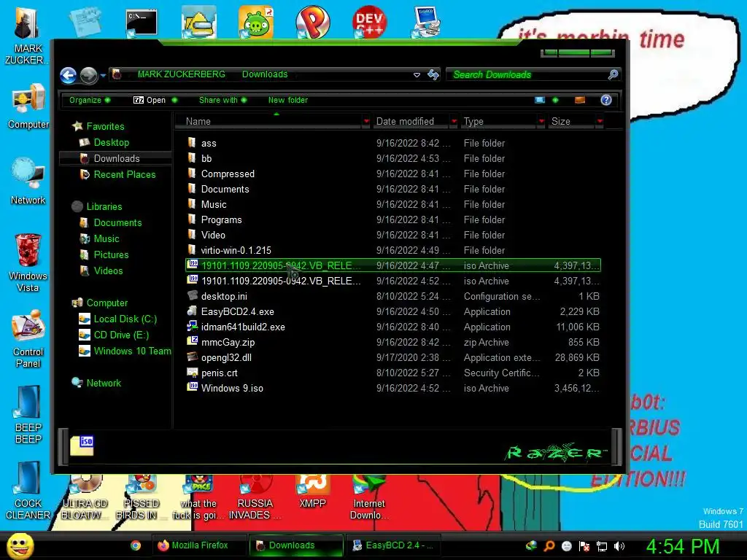Toggle the preview pane icon

point(580,100)
